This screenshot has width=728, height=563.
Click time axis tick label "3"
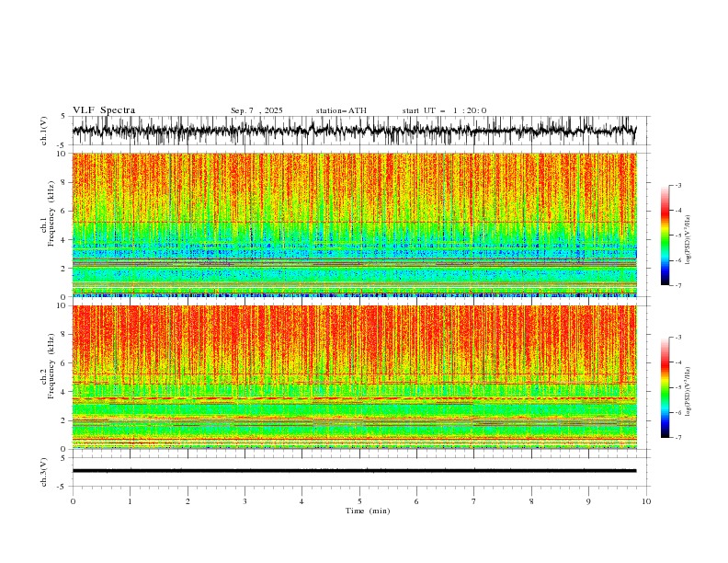click(x=245, y=501)
